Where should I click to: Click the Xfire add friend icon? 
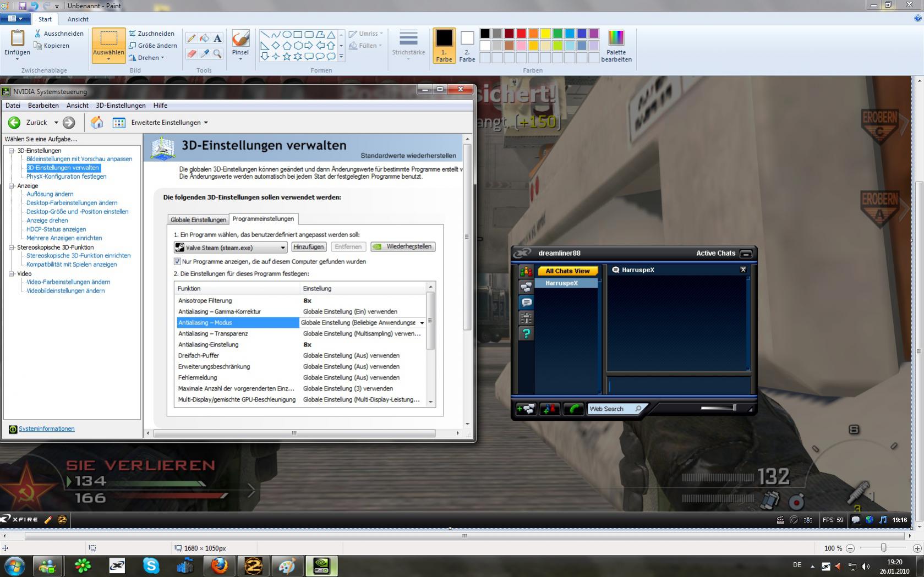549,409
